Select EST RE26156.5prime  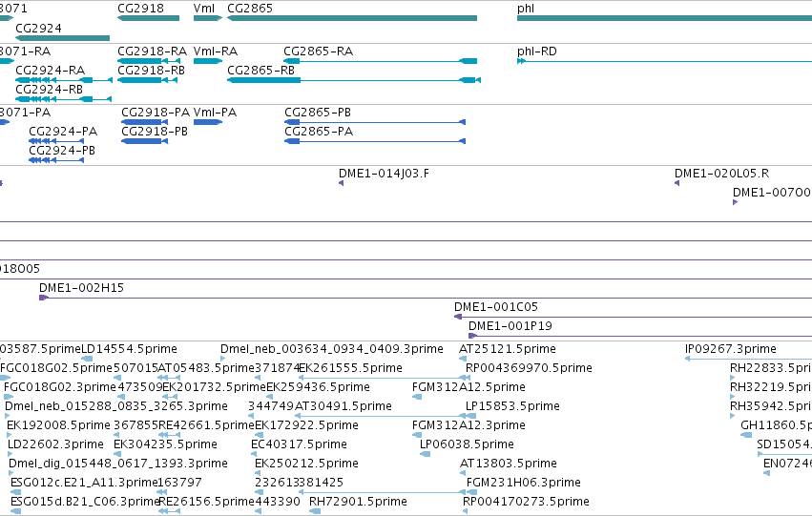(x=206, y=502)
